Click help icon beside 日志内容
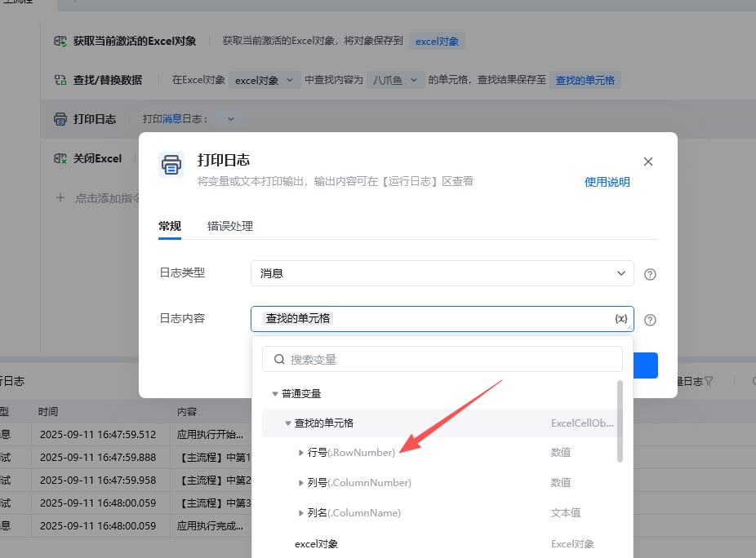 click(x=650, y=320)
